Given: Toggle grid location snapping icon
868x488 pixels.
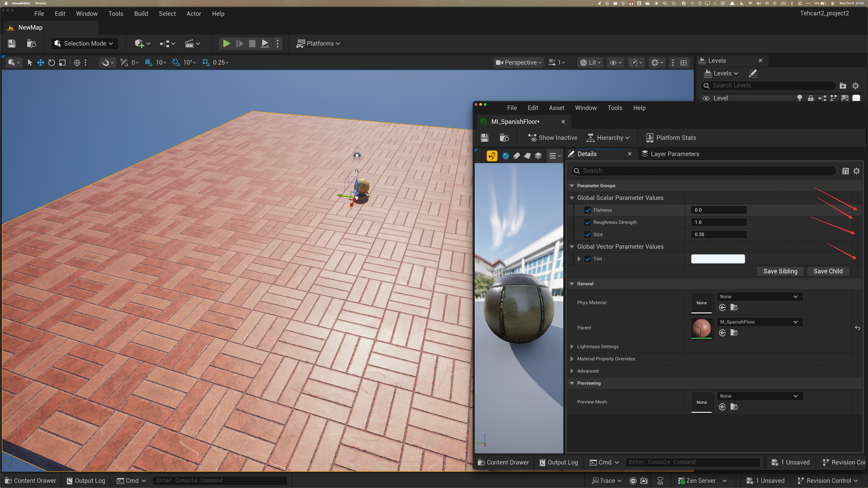Looking at the screenshot, I should [x=148, y=63].
